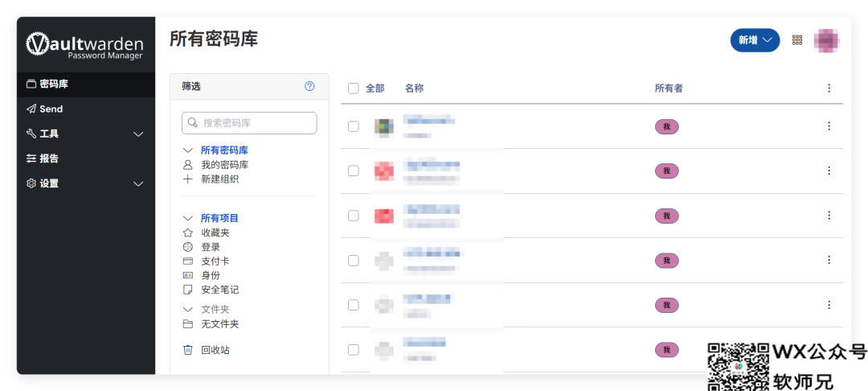Screen dimensions: 868x391
Task: Click the note icon beside 安全笔记
Action: click(188, 290)
